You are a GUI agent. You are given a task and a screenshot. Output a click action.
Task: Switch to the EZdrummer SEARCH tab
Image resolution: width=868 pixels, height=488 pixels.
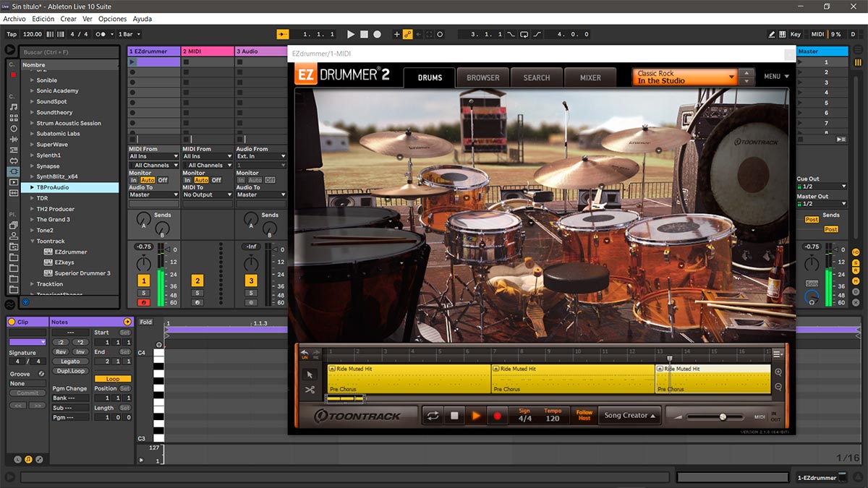[x=537, y=77]
